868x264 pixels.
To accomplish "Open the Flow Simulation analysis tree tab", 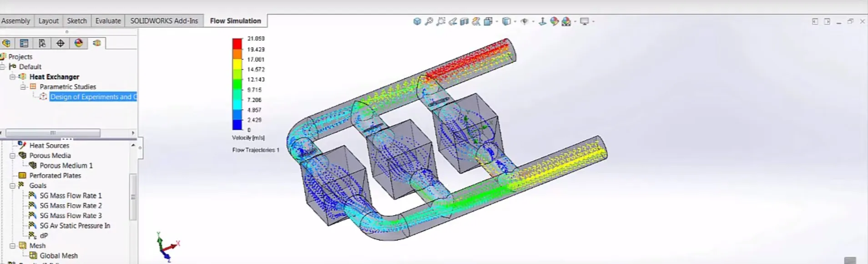I will (x=97, y=43).
